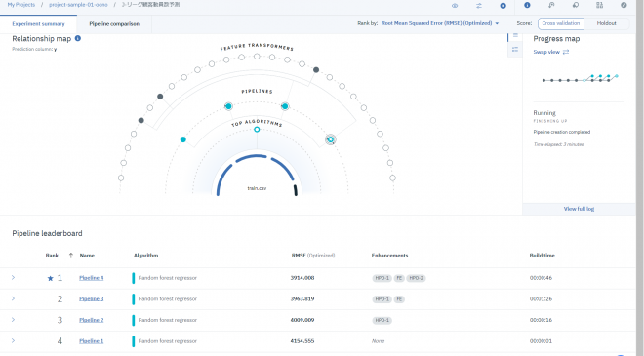Expand the Pipeline 1 row
644x356 pixels.
tap(13, 340)
